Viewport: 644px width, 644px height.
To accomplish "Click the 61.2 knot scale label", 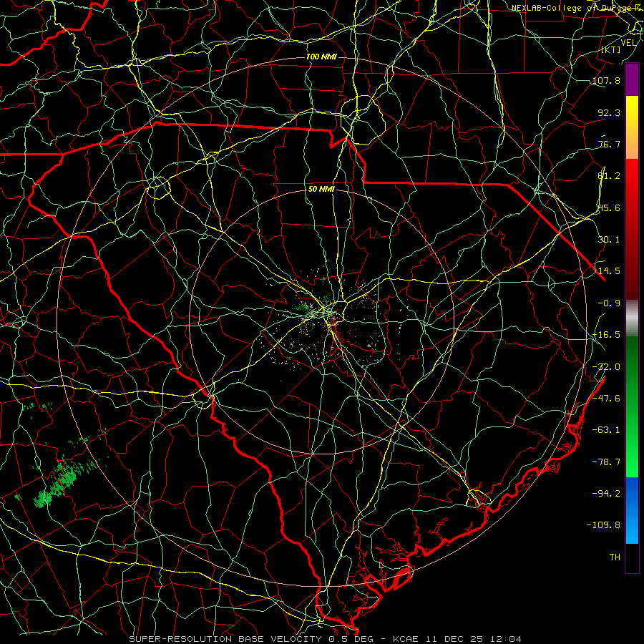I will click(x=609, y=176).
